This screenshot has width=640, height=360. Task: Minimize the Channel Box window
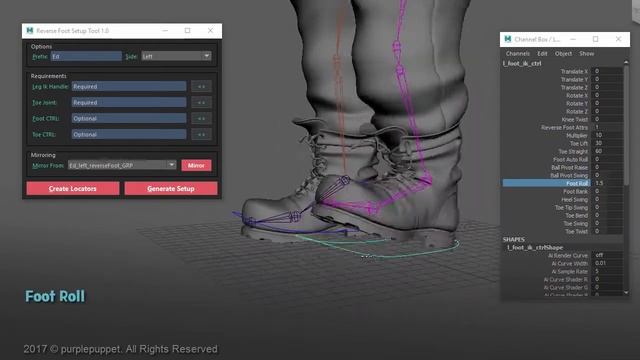click(x=573, y=39)
